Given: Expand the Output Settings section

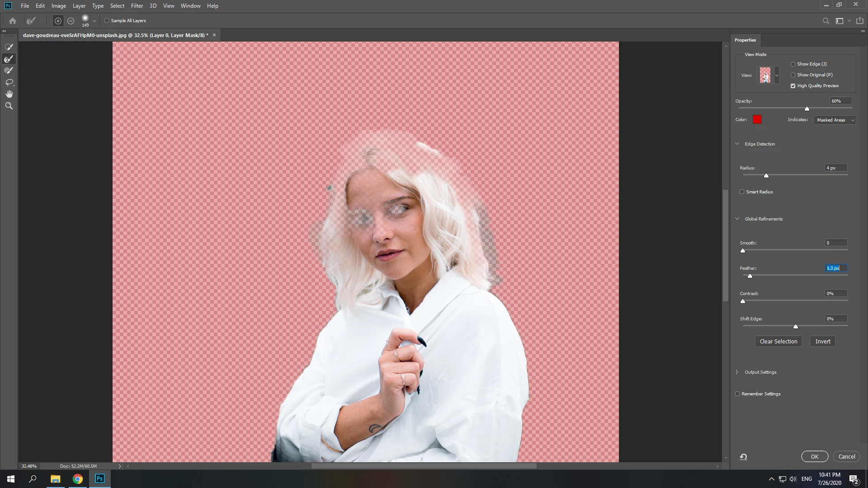Looking at the screenshot, I should coord(737,372).
